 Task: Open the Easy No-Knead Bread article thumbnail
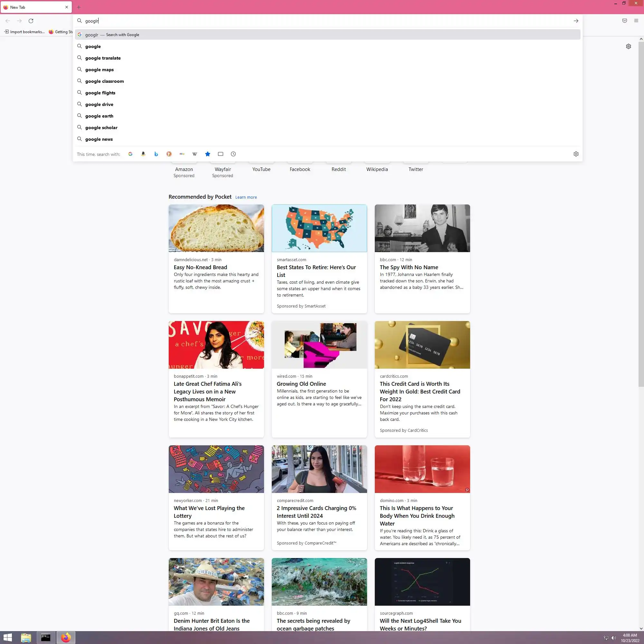[216, 228]
